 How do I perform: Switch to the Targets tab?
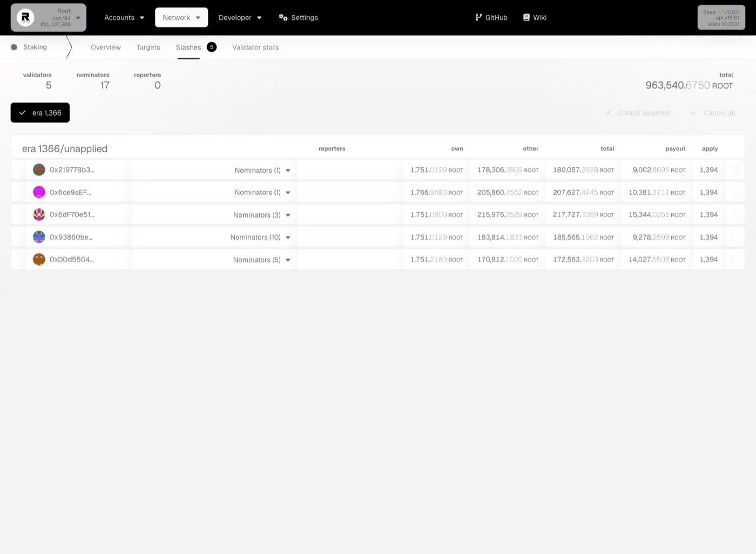tap(148, 48)
